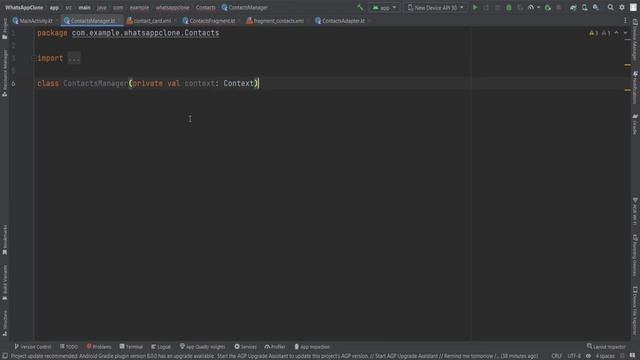Open the Project tool window sidebar tab

tap(4, 28)
